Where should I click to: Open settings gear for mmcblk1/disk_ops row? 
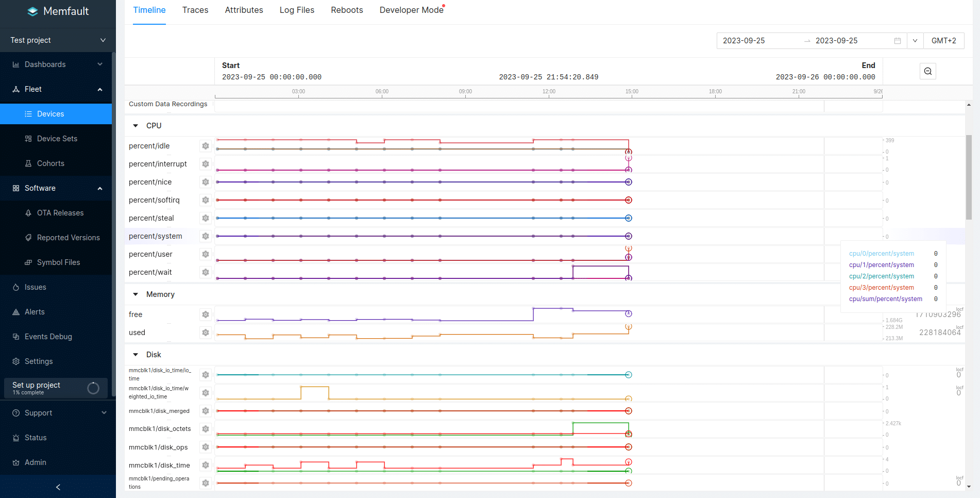206,447
